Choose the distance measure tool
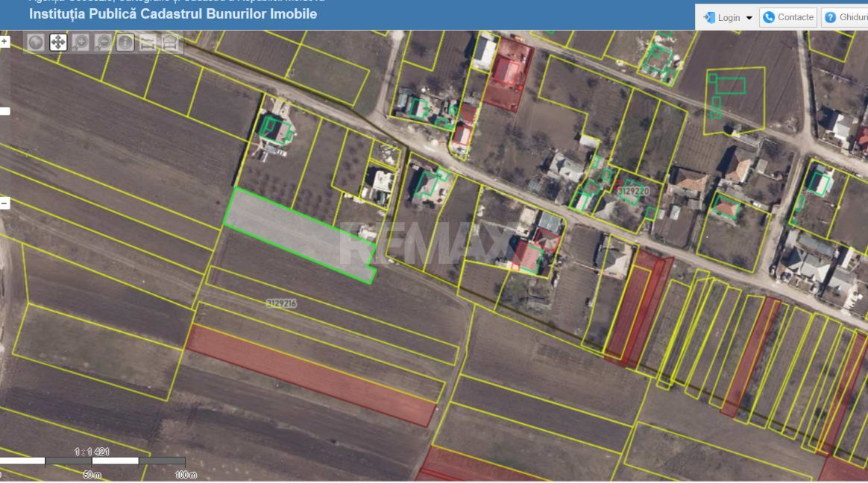 tap(147, 42)
